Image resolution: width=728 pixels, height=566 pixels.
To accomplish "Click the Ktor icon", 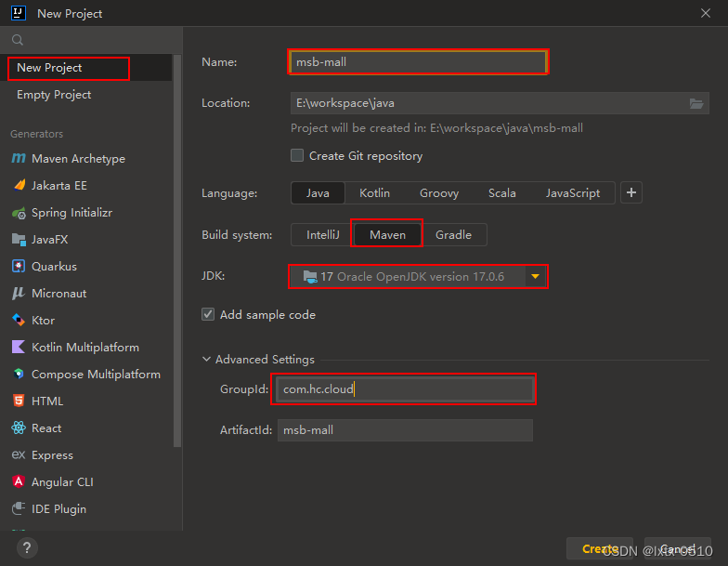I will tap(19, 320).
